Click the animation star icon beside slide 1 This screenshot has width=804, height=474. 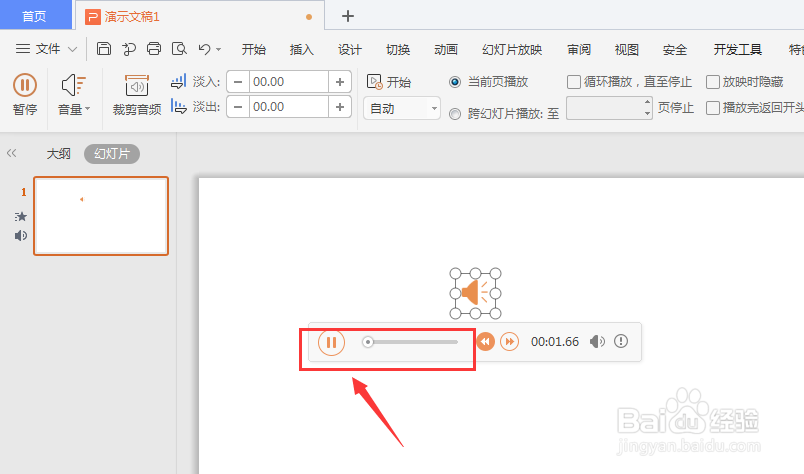21,216
